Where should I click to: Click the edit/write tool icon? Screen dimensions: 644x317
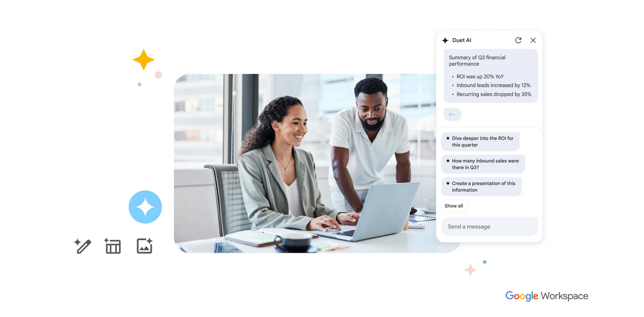pos(82,246)
